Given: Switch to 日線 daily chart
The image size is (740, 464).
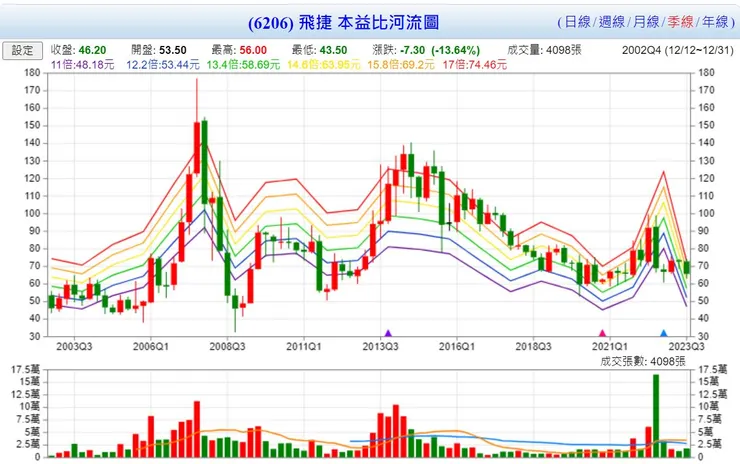Looking at the screenshot, I should point(578,22).
